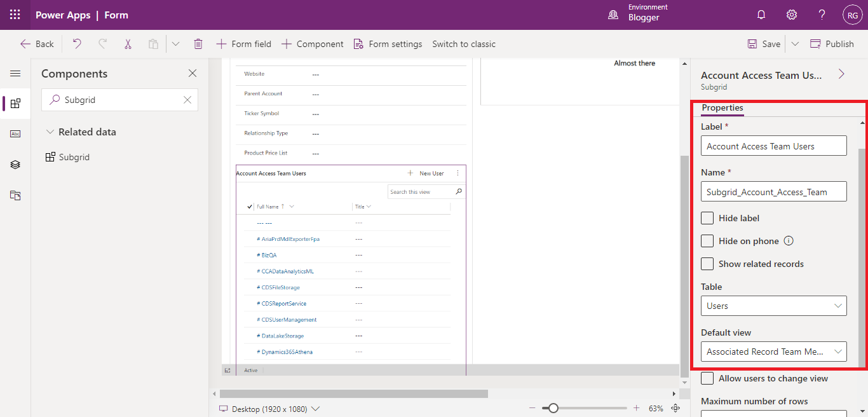The height and width of the screenshot is (417, 868).
Task: Select the Table columns icon in left rail
Action: [x=15, y=133]
